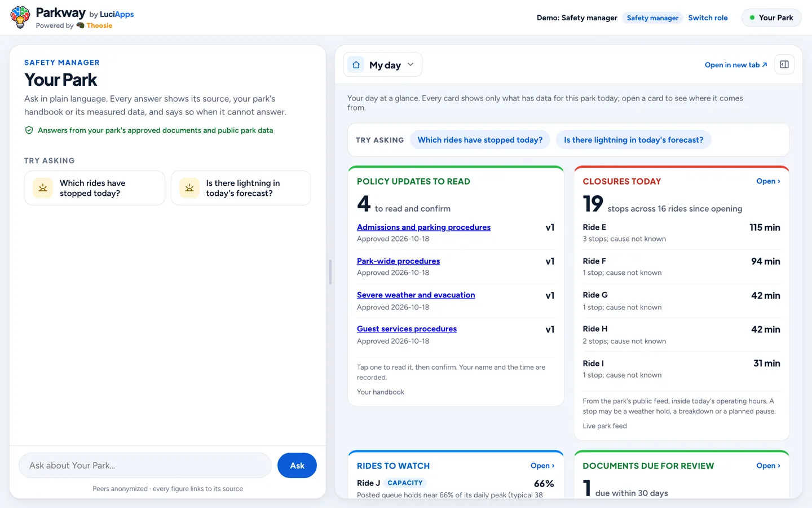The height and width of the screenshot is (508, 812).
Task: Click the Ride E closure row
Action: [x=681, y=233]
